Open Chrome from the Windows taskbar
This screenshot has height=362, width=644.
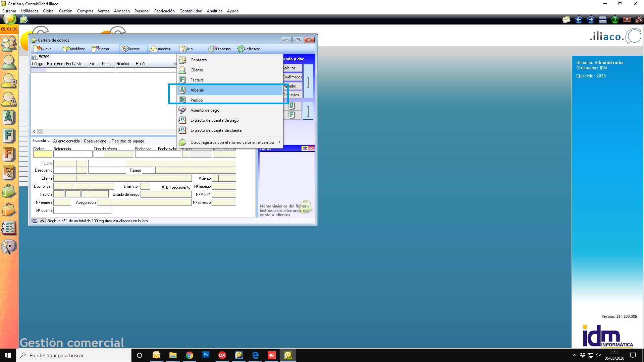[190, 355]
